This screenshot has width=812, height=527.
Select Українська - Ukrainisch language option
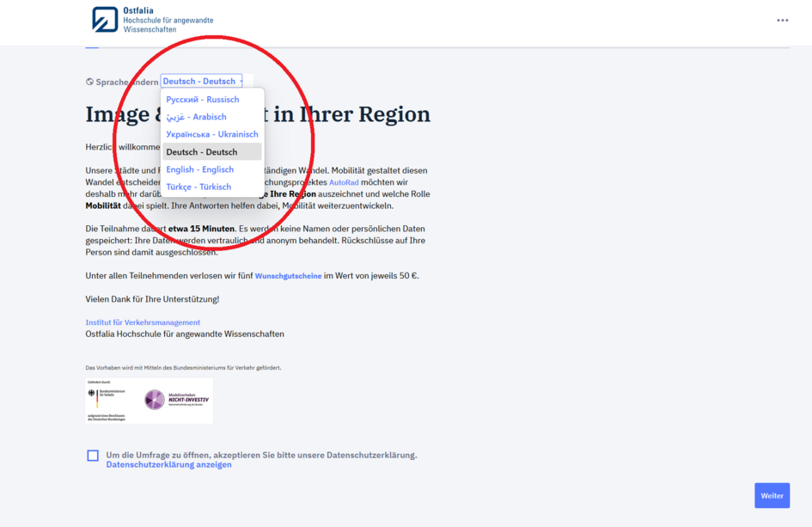click(211, 134)
